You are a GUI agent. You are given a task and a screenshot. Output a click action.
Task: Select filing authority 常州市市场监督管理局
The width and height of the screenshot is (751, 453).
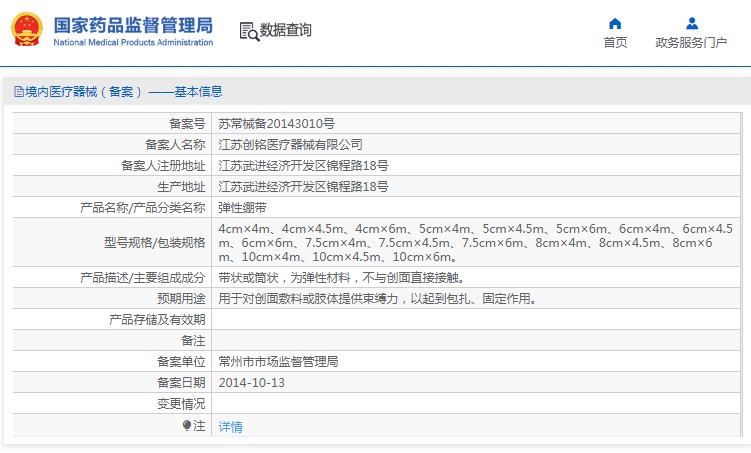(278, 362)
